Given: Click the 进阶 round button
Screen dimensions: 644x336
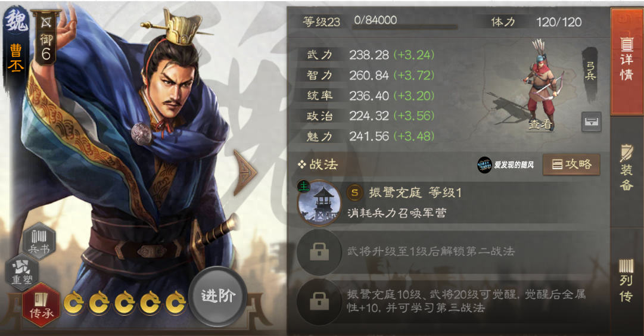Looking at the screenshot, I should [x=217, y=297].
